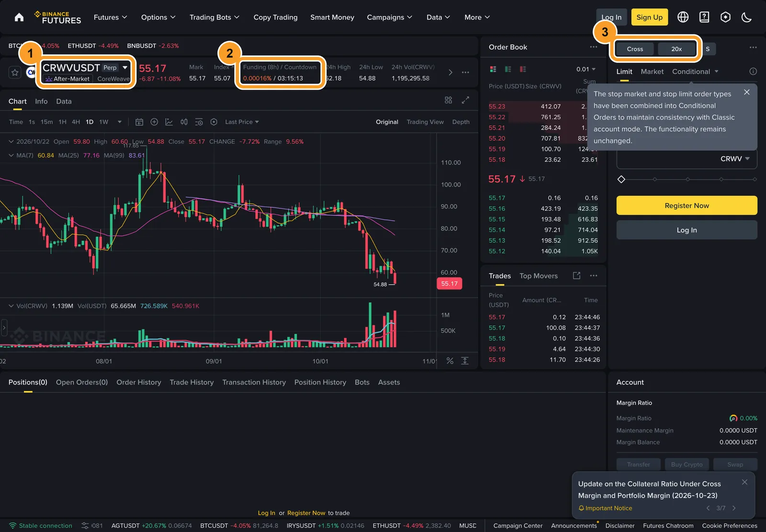Screen dimensions: 766x532
Task: Set order size slider to 50% marker
Action: (x=688, y=179)
